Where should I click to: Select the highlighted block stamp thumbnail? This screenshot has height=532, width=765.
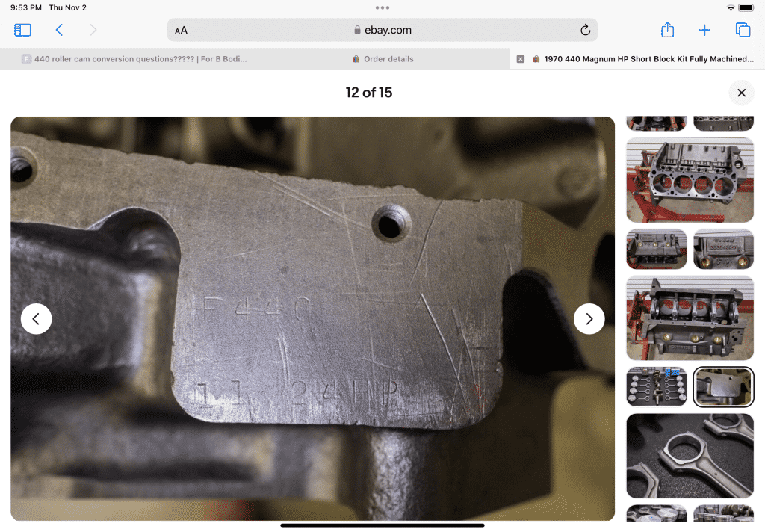click(x=723, y=386)
